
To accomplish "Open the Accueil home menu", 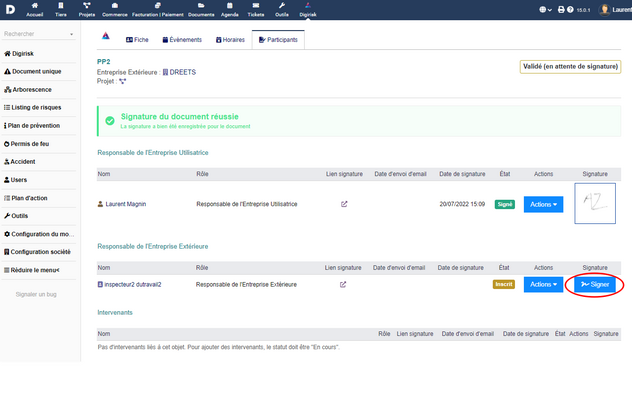I will [x=35, y=10].
